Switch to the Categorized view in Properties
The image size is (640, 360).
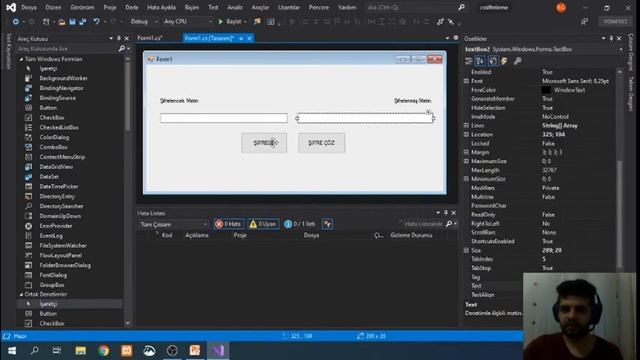[x=469, y=61]
